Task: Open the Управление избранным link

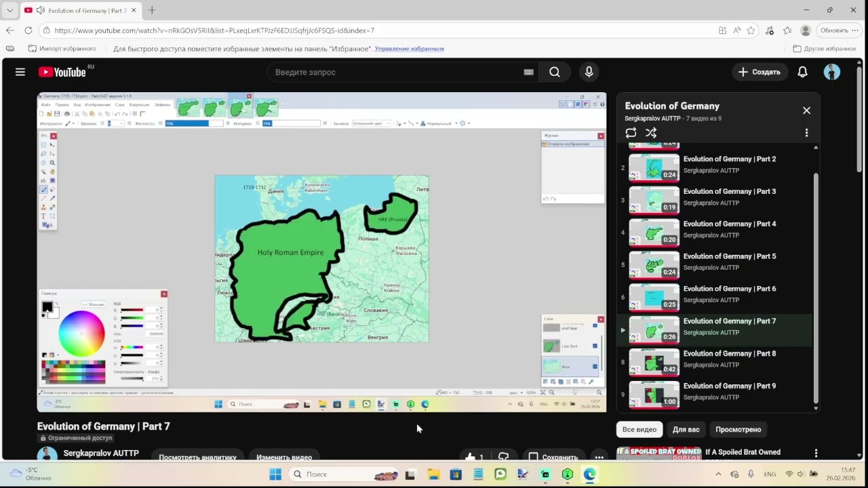Action: point(410,49)
